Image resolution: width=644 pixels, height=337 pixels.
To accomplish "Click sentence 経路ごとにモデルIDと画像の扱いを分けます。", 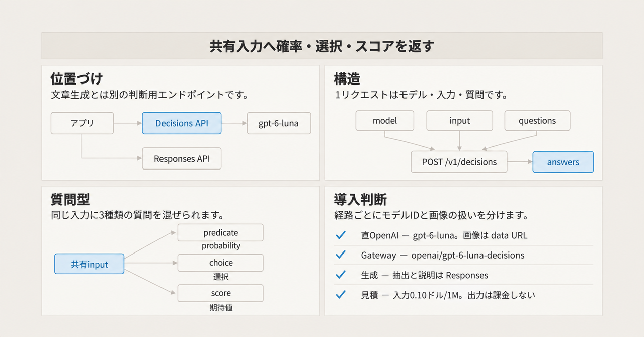I will 431,215.
